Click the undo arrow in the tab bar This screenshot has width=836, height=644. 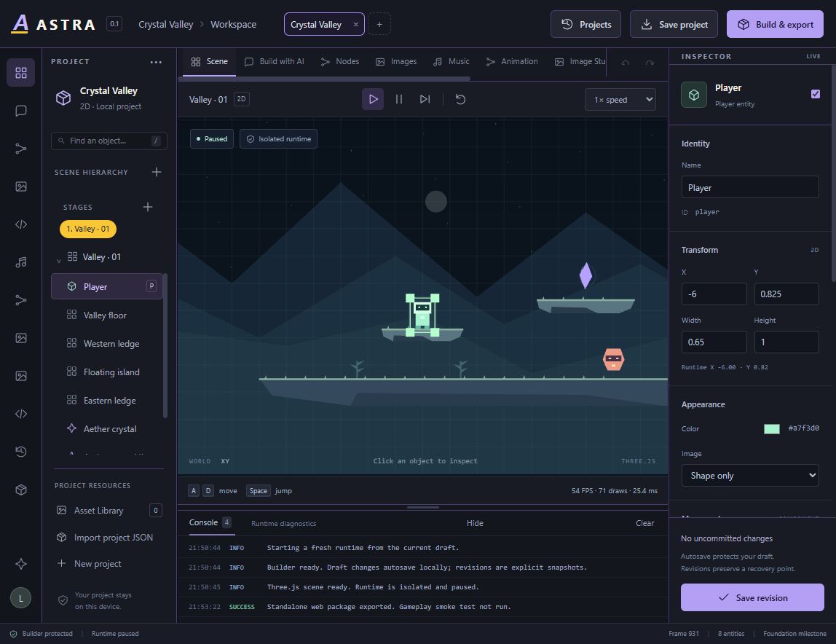pos(625,63)
